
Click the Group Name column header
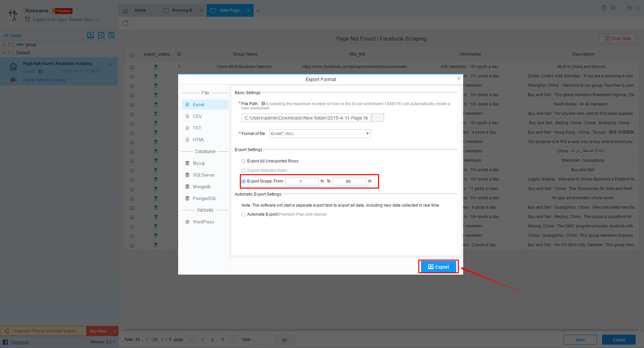click(x=245, y=54)
